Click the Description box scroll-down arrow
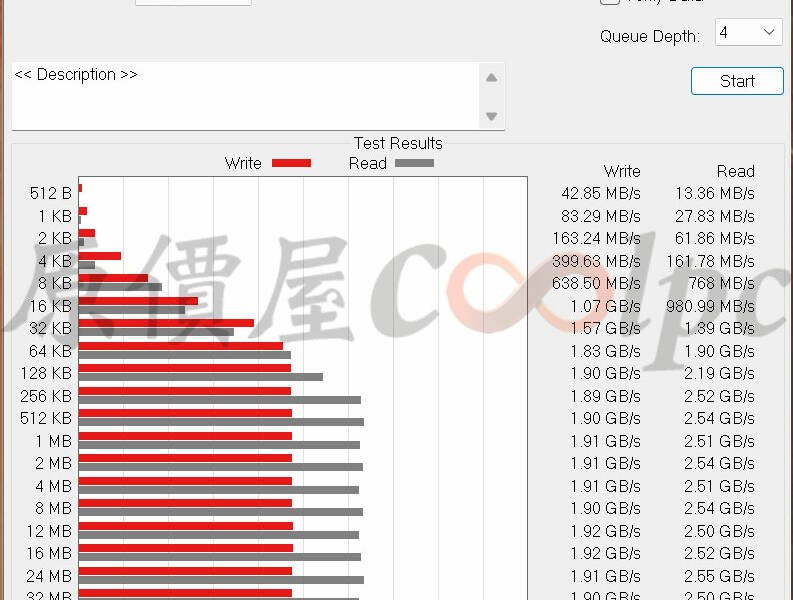Viewport: 793px width, 600px height. tap(491, 116)
